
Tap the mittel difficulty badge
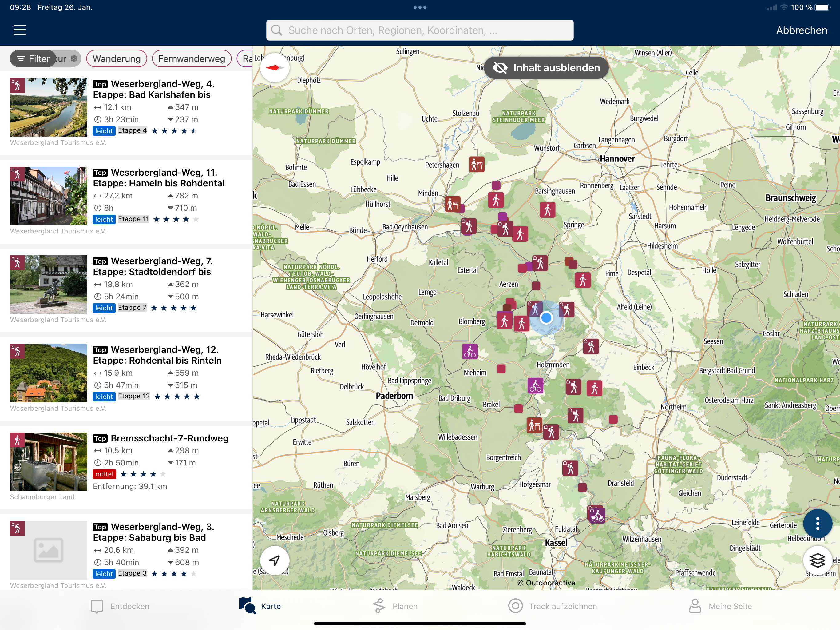pyautogui.click(x=105, y=474)
